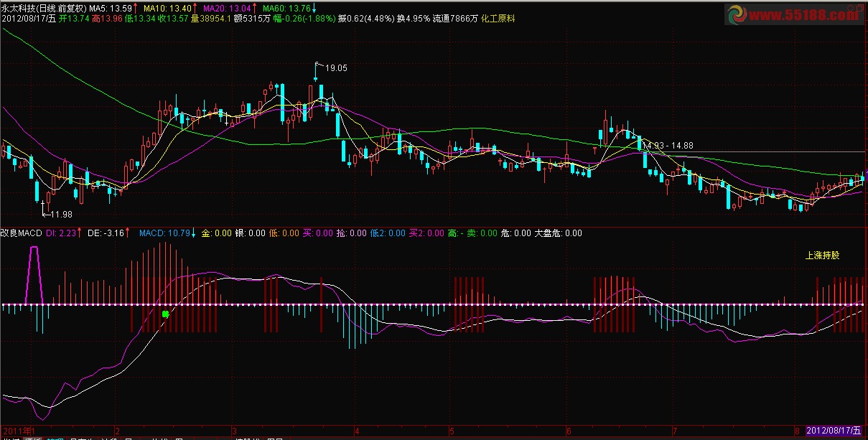This screenshot has width=868, height=440.
Task: Click the 14.93 - 14.88 gap label
Action: coord(668,146)
